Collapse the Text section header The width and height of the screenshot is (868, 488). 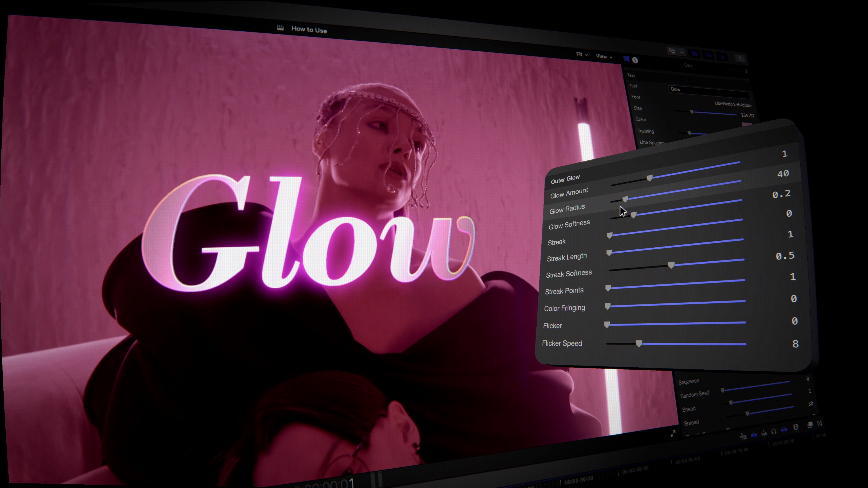point(631,75)
